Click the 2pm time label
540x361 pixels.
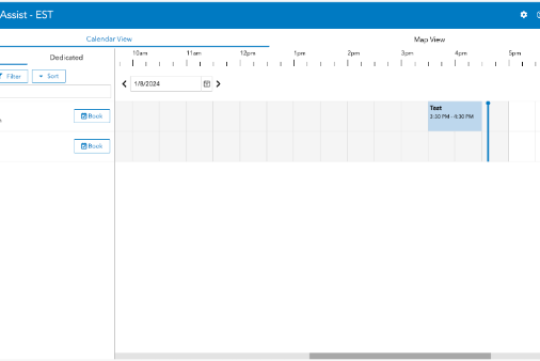(353, 53)
